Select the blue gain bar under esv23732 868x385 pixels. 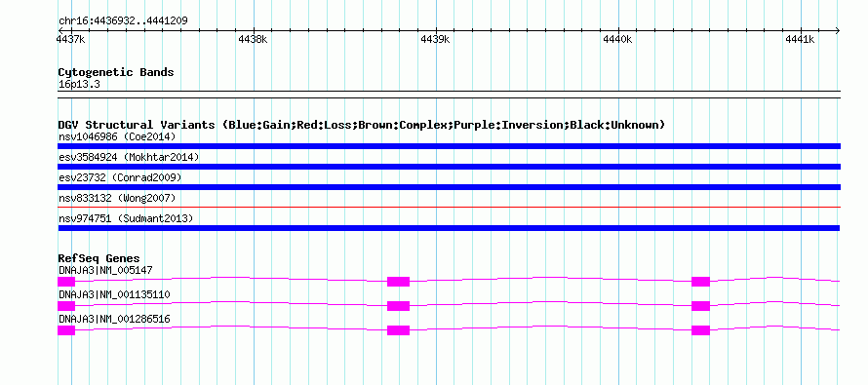(x=449, y=187)
